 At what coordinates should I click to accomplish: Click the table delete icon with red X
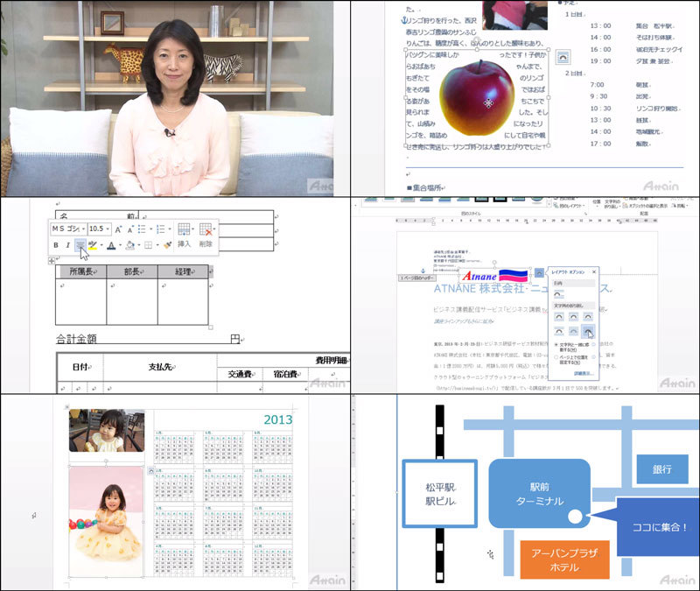[x=206, y=229]
